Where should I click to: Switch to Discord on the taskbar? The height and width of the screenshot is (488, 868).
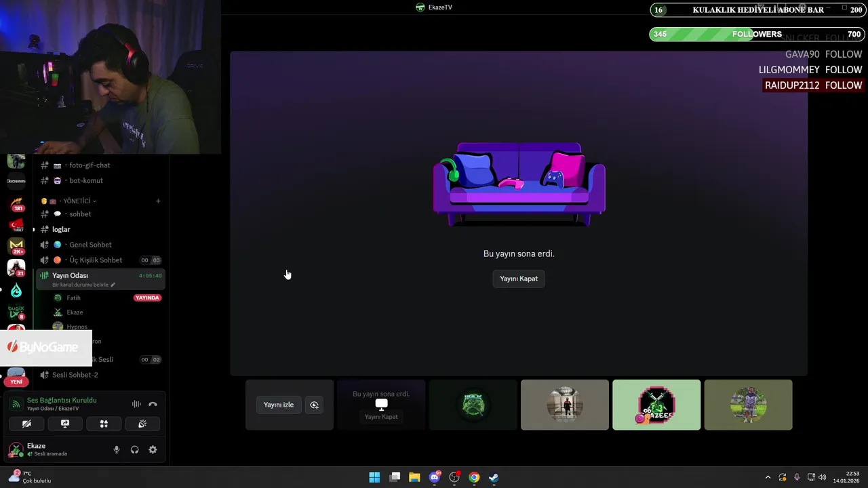(435, 477)
